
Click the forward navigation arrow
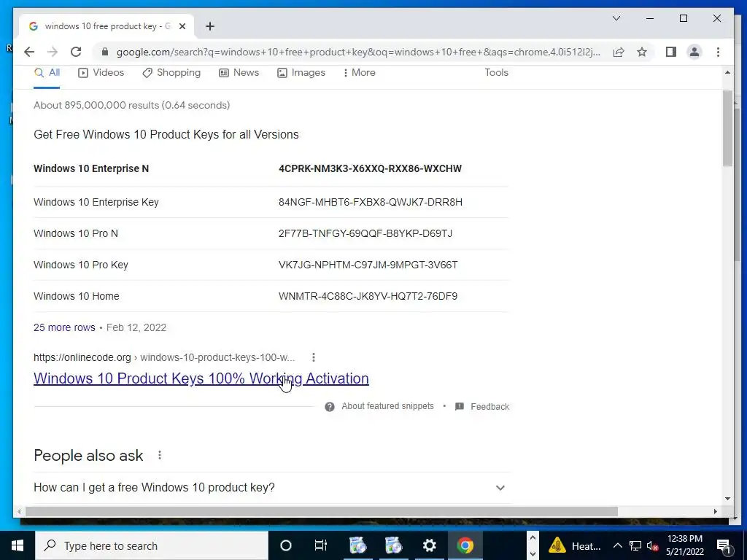coord(53,52)
